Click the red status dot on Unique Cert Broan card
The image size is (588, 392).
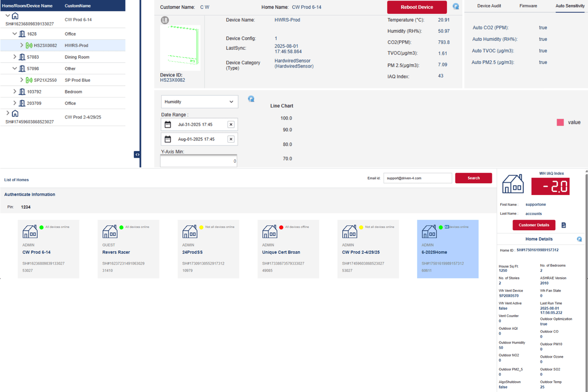281,227
